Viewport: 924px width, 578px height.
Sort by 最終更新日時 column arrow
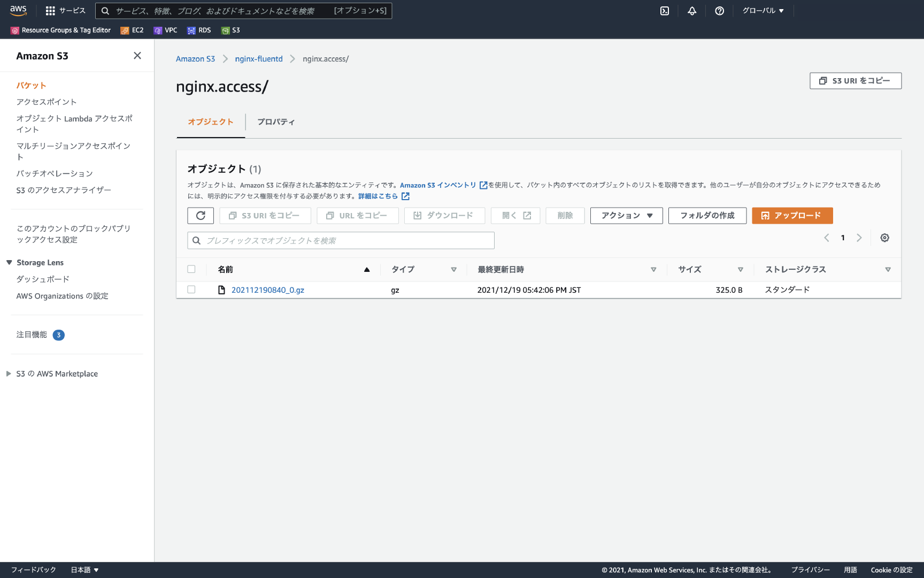[x=653, y=270]
